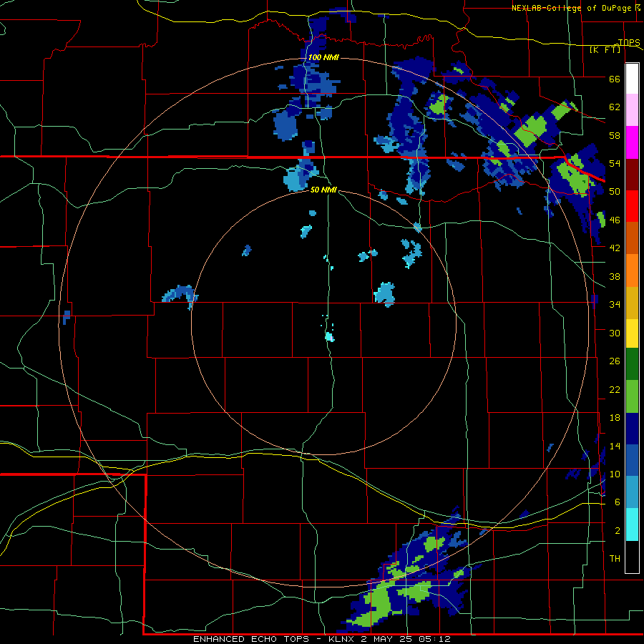Viewport: 644px width, 644px height.
Task: Click the '100 NMI' range ring label
Action: pyautogui.click(x=323, y=57)
